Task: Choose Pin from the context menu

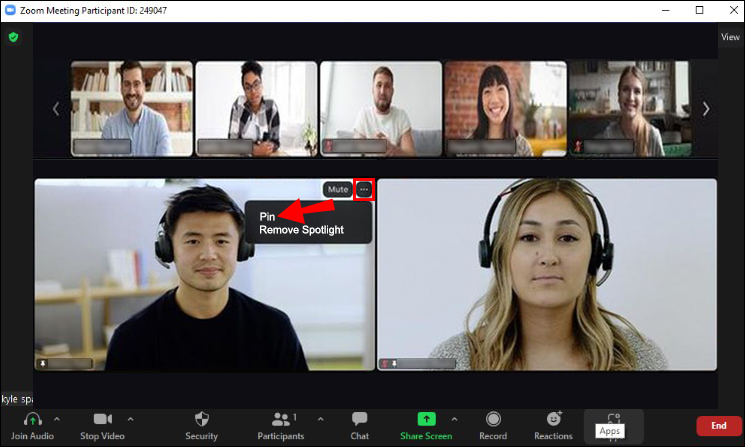Action: [267, 217]
